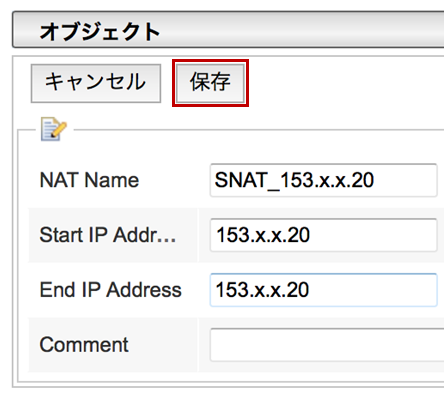Image resolution: width=448 pixels, height=397 pixels.
Task: Click the edit document pencil icon
Action: (x=54, y=129)
